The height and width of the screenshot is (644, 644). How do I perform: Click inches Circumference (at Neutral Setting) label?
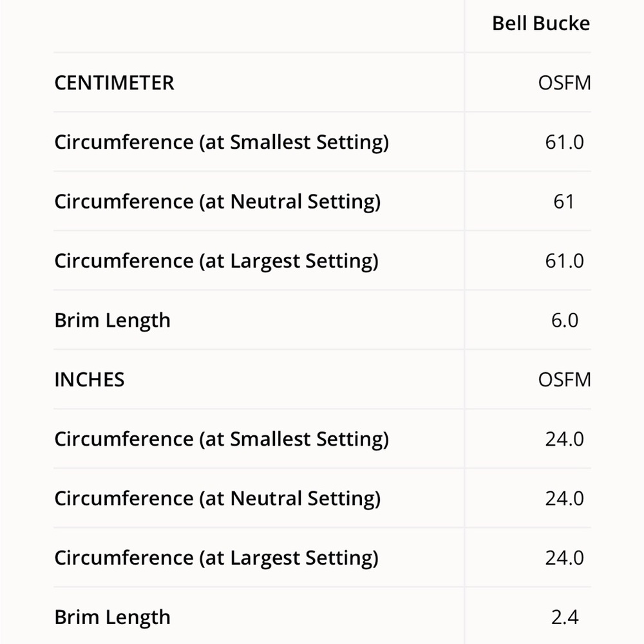[x=218, y=499]
